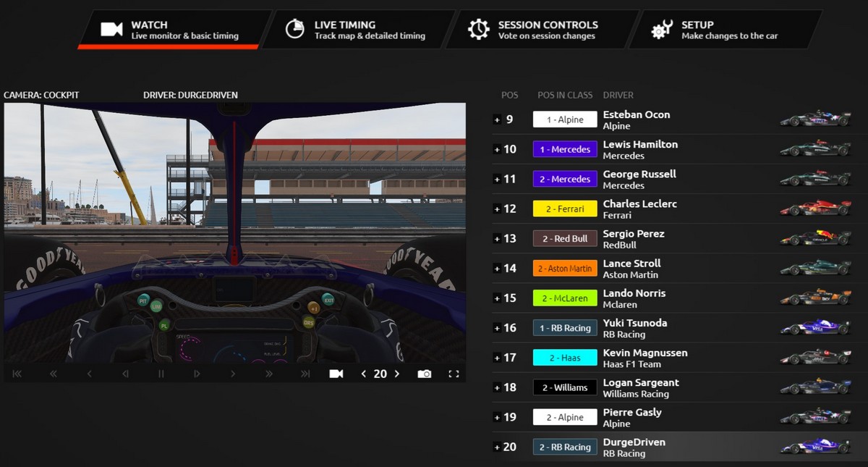Select the previous driver before 20
This screenshot has height=467, width=868.
pos(364,374)
